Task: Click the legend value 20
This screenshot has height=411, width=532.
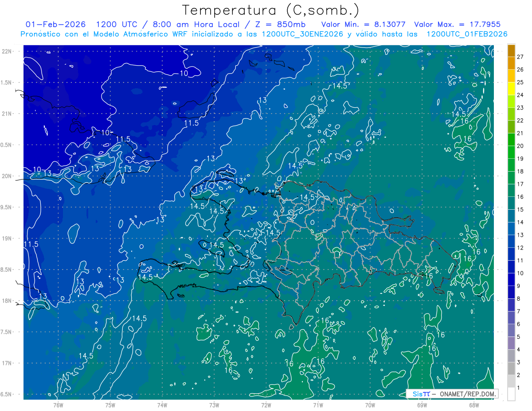Action: click(520, 146)
